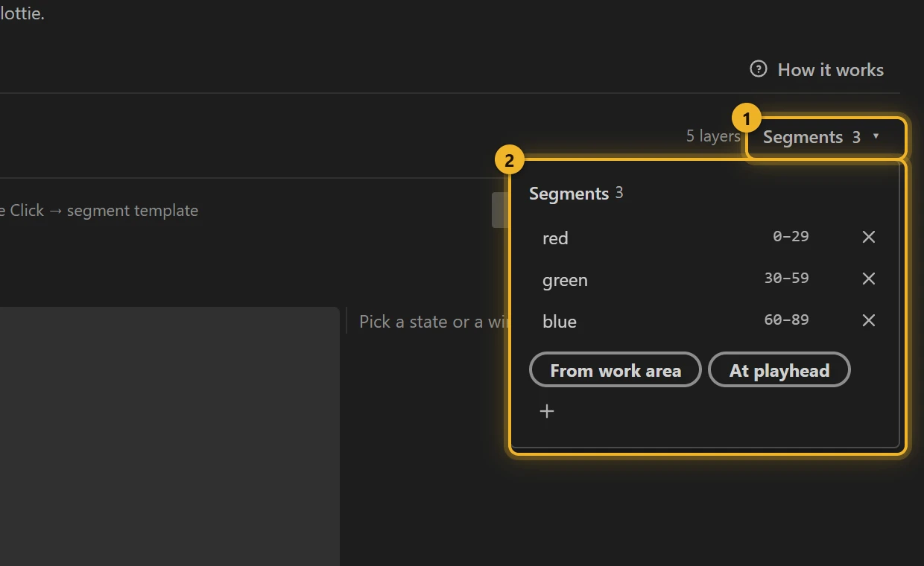Select the red segment name
The image size is (924, 566).
(555, 238)
